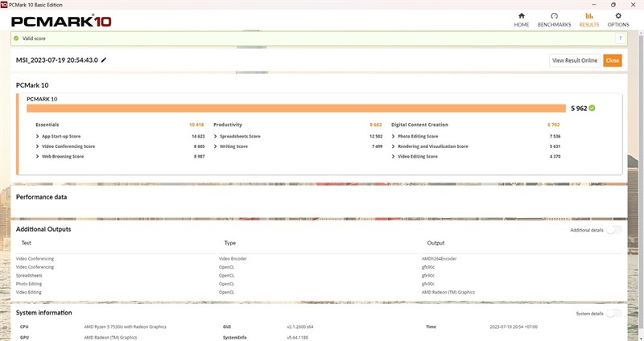Click the Productivity heading
This screenshot has width=644, height=341.
coord(228,125)
